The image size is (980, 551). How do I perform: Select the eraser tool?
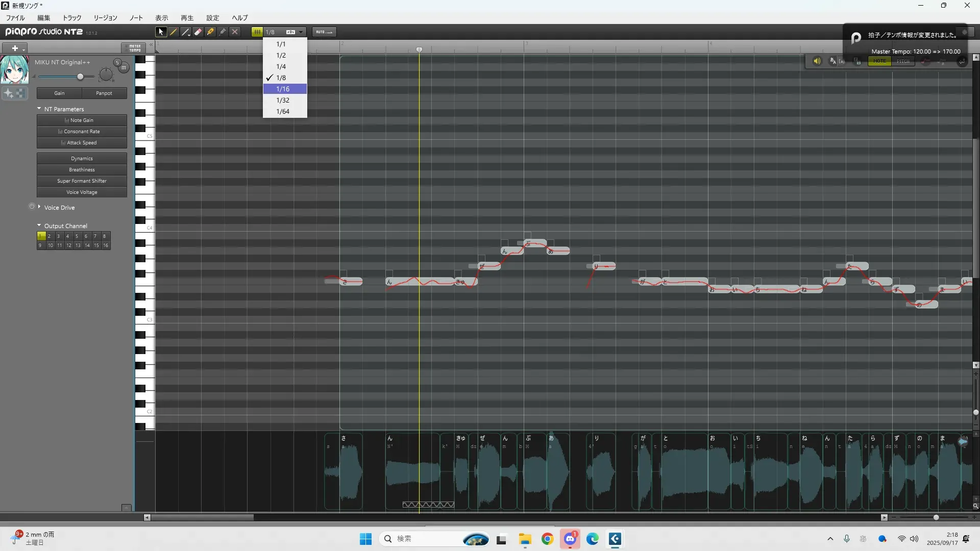pos(198,32)
